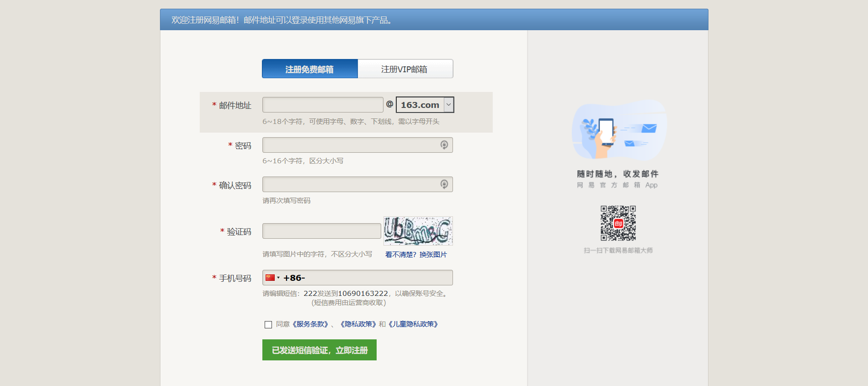Click the 邮件地址 input field
The width and height of the screenshot is (868, 386).
pos(323,105)
